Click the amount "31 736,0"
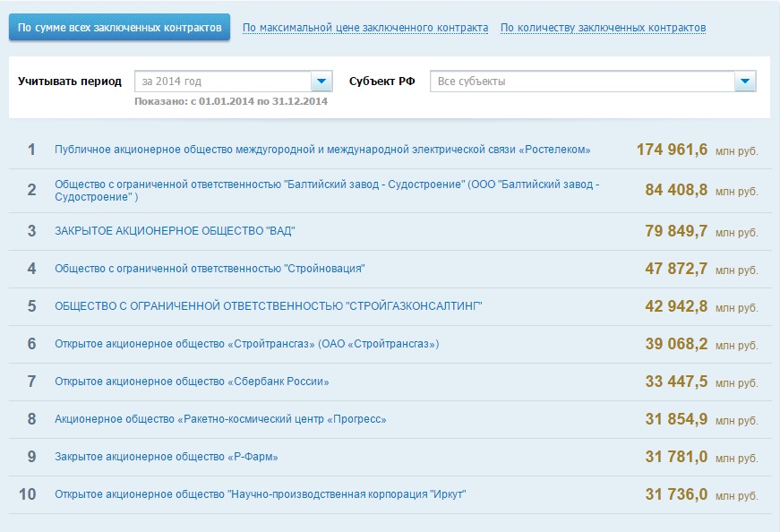 click(676, 494)
